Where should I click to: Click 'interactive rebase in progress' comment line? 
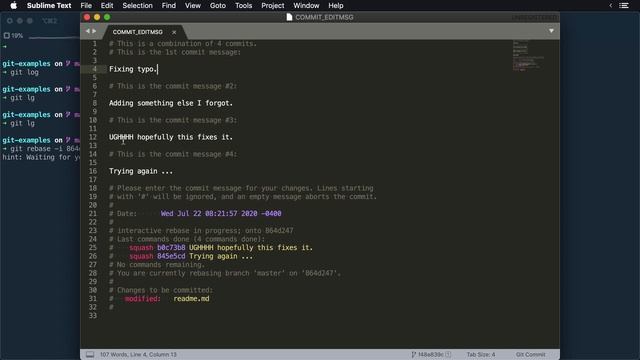click(201, 230)
